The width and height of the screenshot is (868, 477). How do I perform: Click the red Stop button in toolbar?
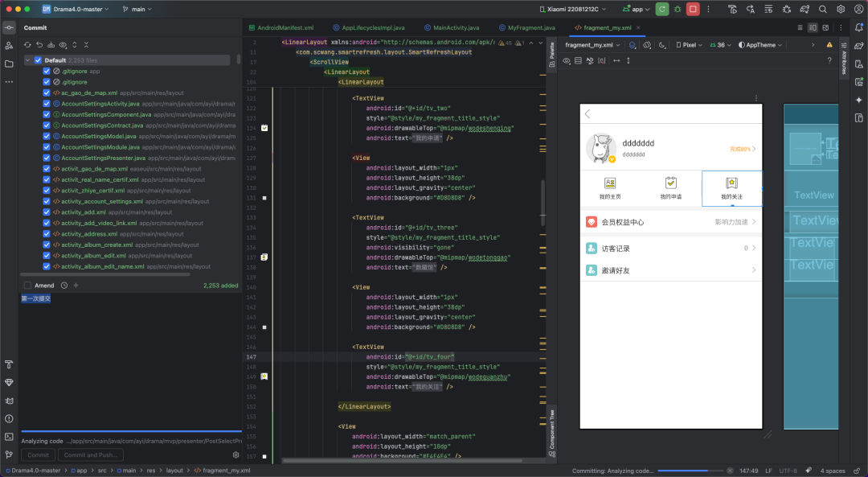[x=692, y=9]
